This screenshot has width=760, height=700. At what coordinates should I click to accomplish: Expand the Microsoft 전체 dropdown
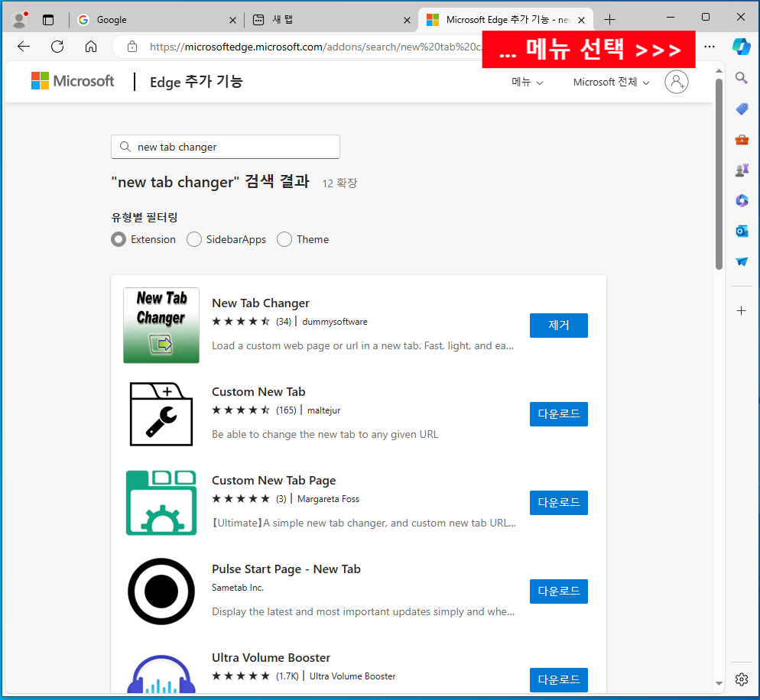click(611, 82)
